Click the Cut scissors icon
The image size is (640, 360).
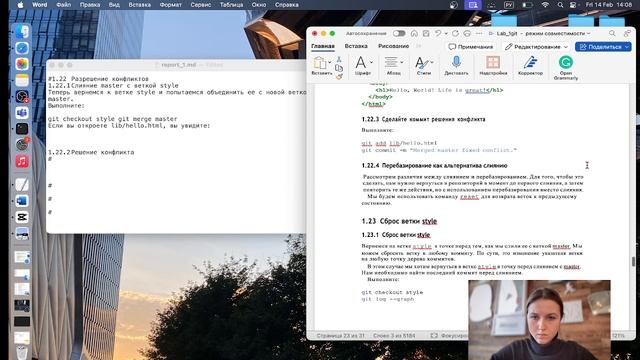339,60
